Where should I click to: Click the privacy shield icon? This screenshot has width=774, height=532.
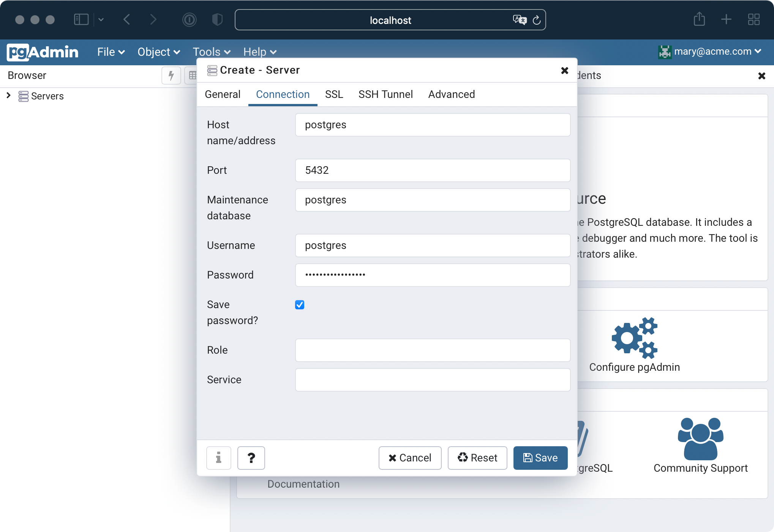pos(217,20)
